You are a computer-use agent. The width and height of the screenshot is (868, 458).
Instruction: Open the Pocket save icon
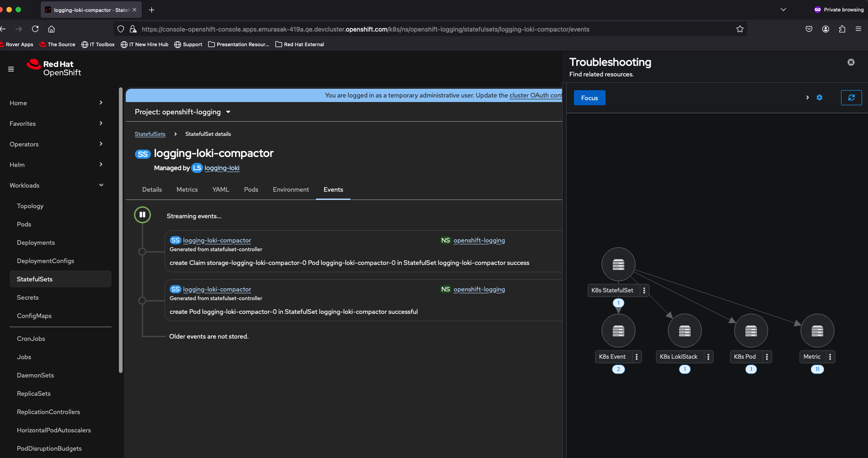pos(809,29)
